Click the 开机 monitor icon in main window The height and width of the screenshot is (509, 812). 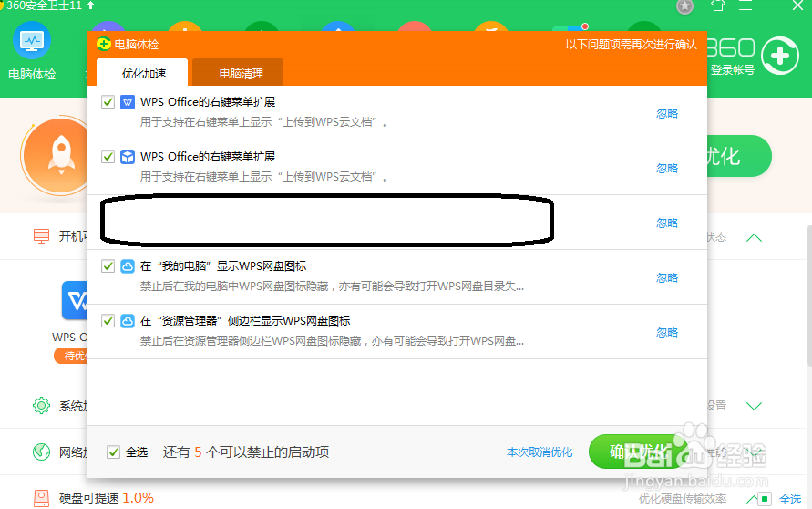[41, 236]
